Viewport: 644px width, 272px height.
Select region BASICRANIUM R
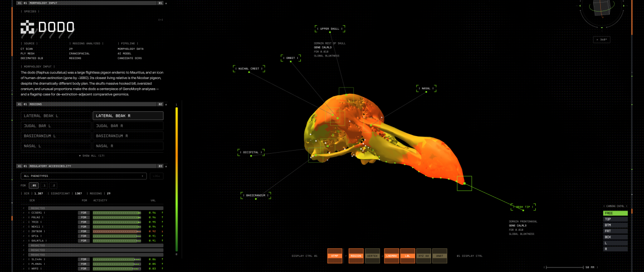pyautogui.click(x=128, y=136)
